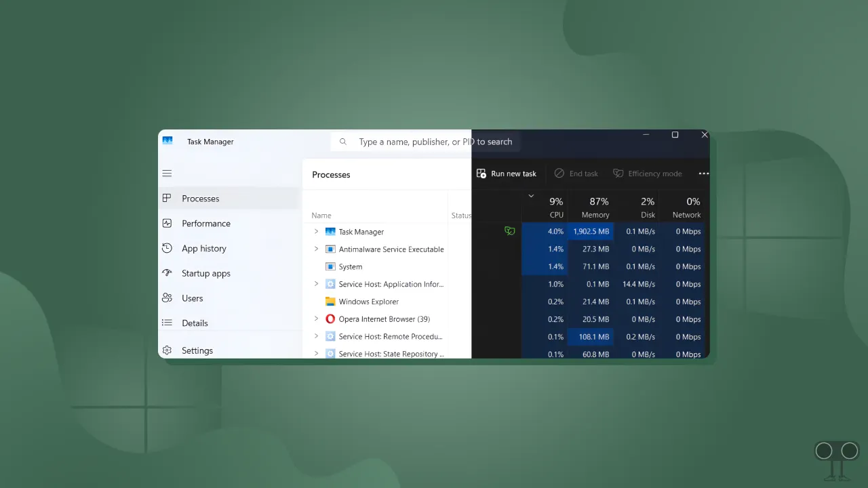868x488 pixels.
Task: Click the 4.0% CPU cell
Action: pyautogui.click(x=545, y=231)
